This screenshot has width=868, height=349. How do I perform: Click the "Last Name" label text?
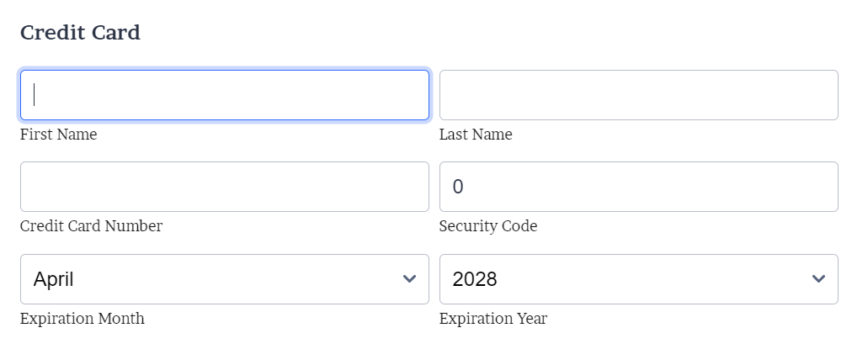coord(476,135)
